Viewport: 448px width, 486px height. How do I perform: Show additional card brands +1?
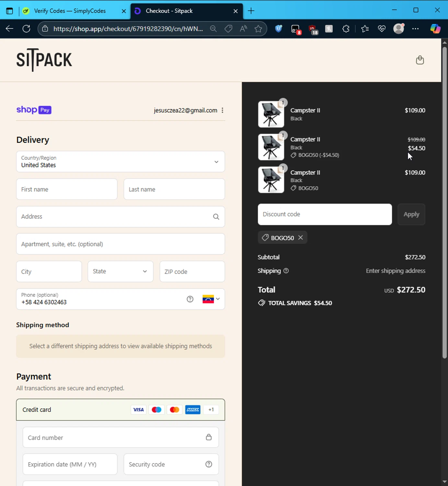point(211,410)
